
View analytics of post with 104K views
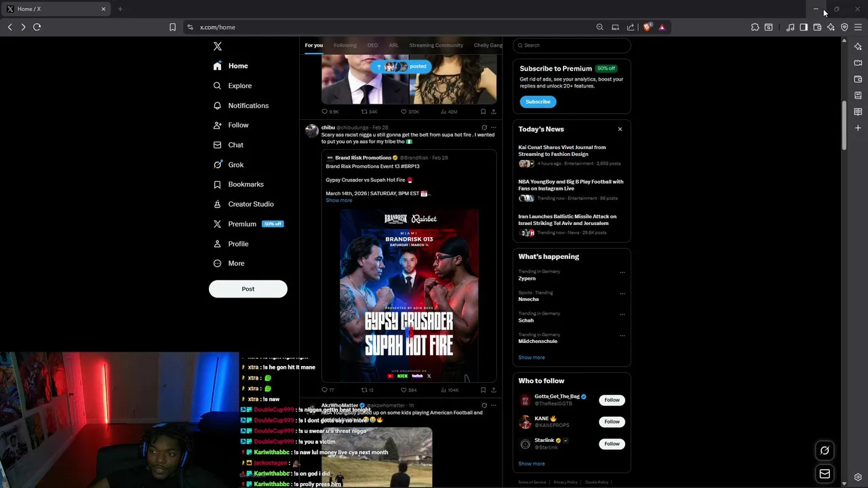pos(450,390)
